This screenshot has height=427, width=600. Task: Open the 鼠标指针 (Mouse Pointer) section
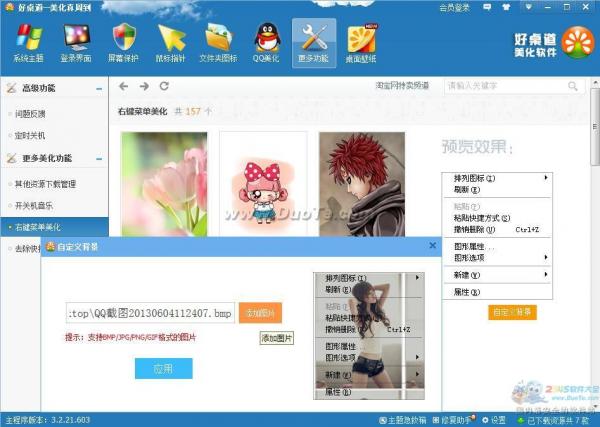coord(171,43)
